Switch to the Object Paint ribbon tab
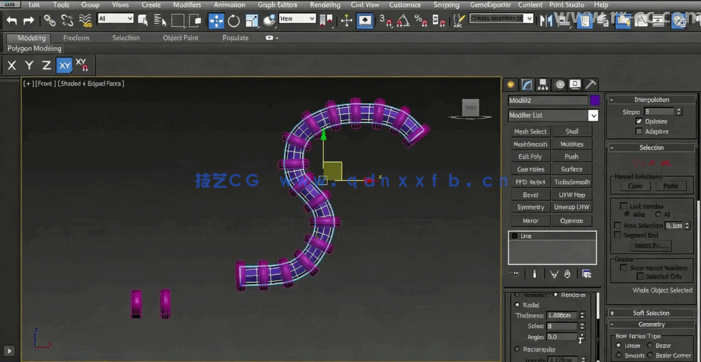 pyautogui.click(x=181, y=38)
